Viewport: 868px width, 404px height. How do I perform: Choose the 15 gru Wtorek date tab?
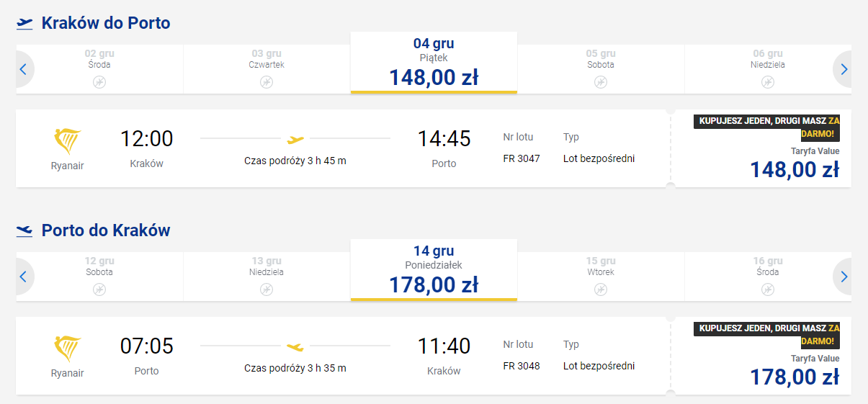[x=601, y=276]
